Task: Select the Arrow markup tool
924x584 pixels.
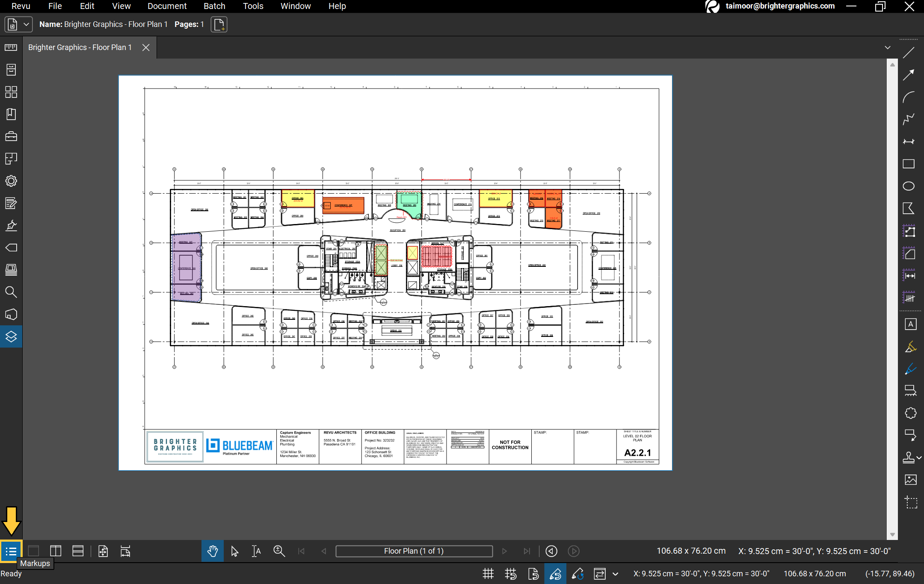Action: pos(909,75)
